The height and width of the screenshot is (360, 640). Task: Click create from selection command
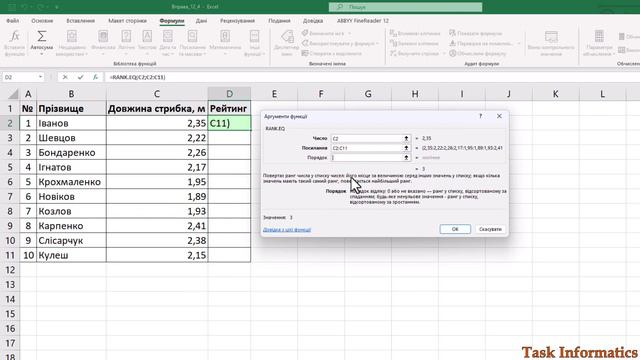331,53
